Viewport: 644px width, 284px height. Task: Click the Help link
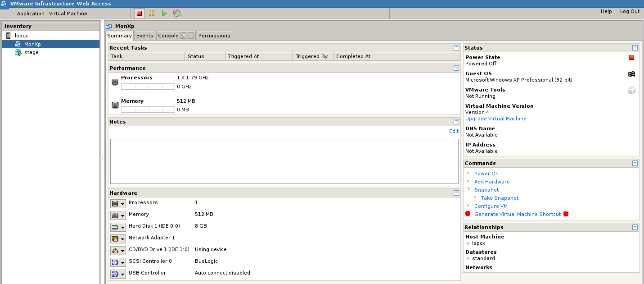coord(606,11)
